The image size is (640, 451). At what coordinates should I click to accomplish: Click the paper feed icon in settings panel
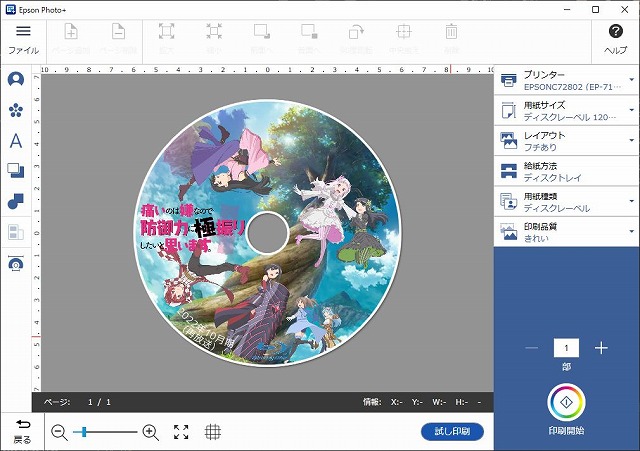tap(509, 171)
